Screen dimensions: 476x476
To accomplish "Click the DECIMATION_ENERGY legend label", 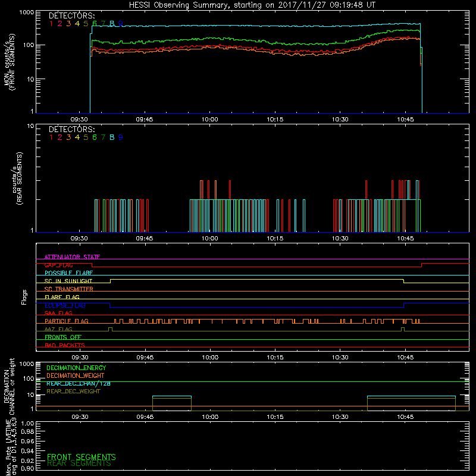I will 76,368.
